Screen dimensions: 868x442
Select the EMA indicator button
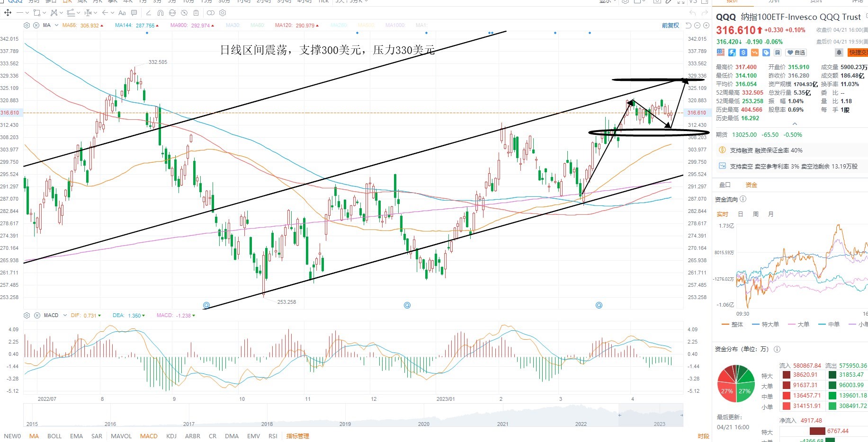[76, 436]
